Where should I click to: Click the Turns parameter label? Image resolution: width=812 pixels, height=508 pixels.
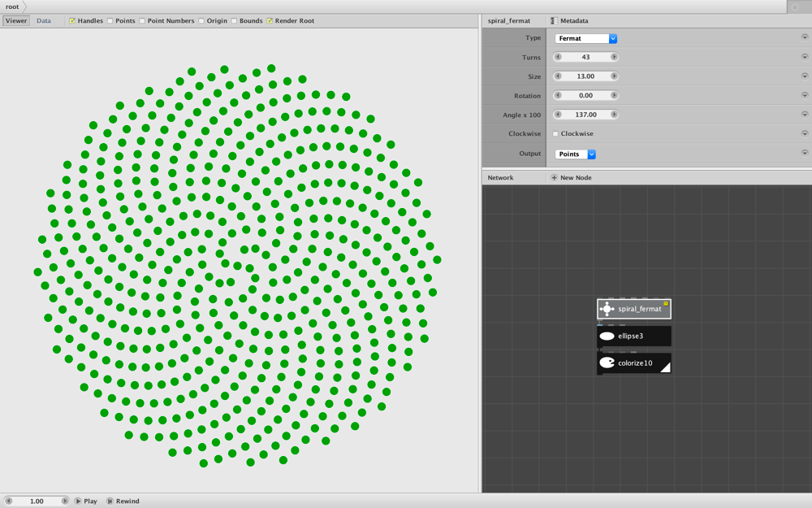pyautogui.click(x=531, y=57)
